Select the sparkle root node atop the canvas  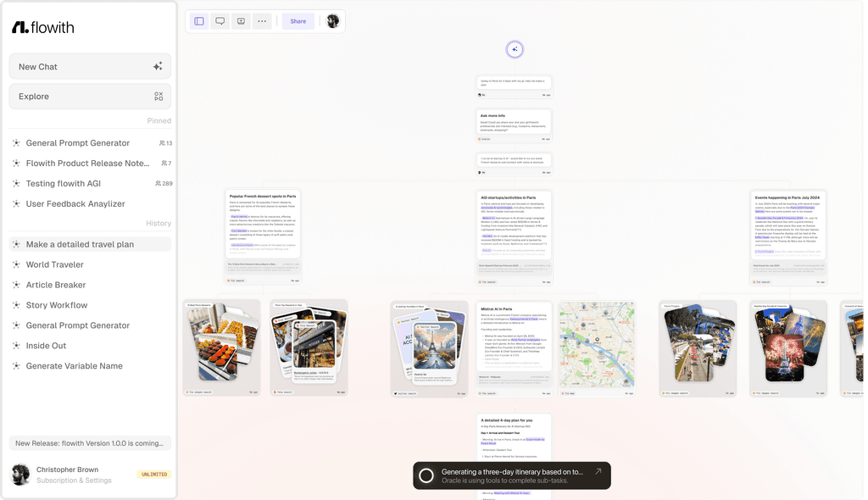[x=515, y=49]
